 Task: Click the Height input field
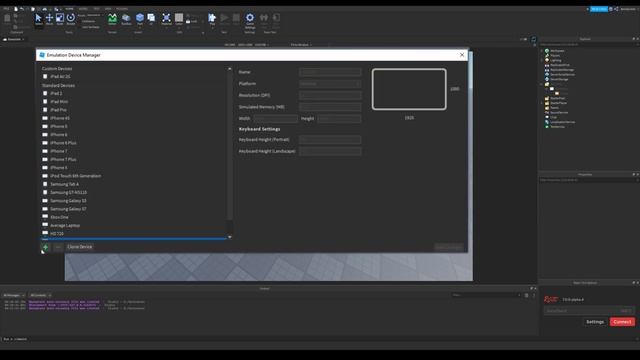click(339, 118)
